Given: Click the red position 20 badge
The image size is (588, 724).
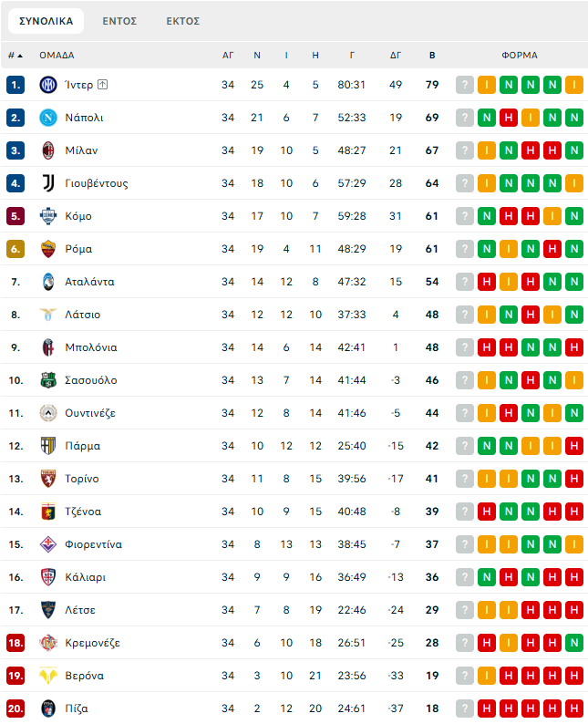Looking at the screenshot, I should (x=15, y=708).
